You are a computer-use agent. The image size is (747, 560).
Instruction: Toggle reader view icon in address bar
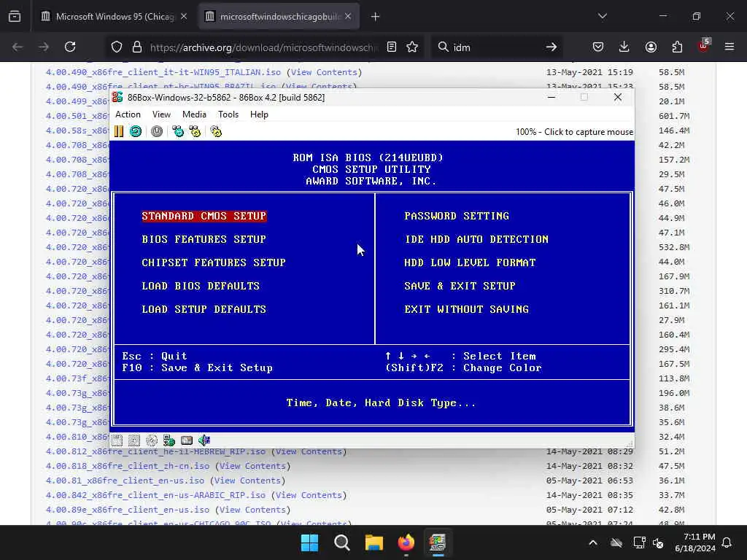(392, 47)
